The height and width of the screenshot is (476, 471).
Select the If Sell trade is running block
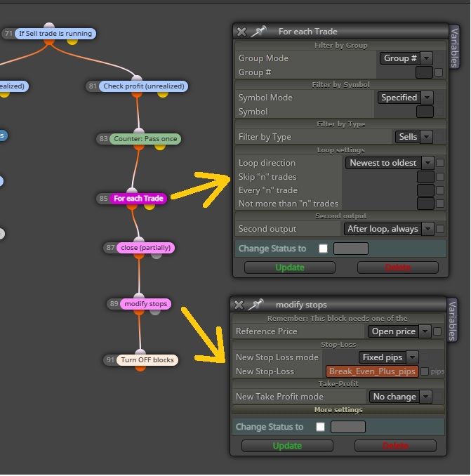tap(55, 34)
